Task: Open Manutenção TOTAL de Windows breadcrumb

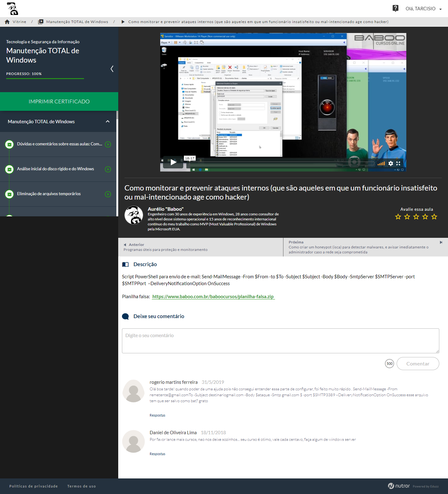Action: (x=77, y=22)
